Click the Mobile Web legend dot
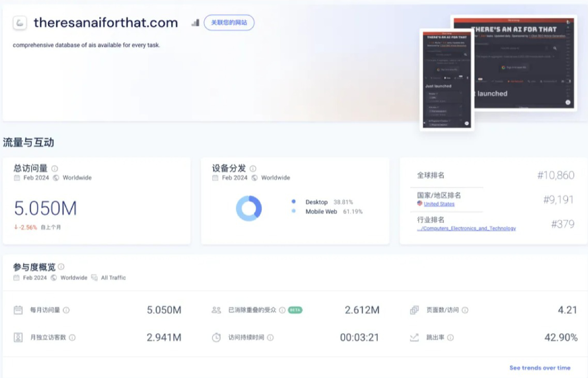The image size is (588, 378). tap(294, 211)
